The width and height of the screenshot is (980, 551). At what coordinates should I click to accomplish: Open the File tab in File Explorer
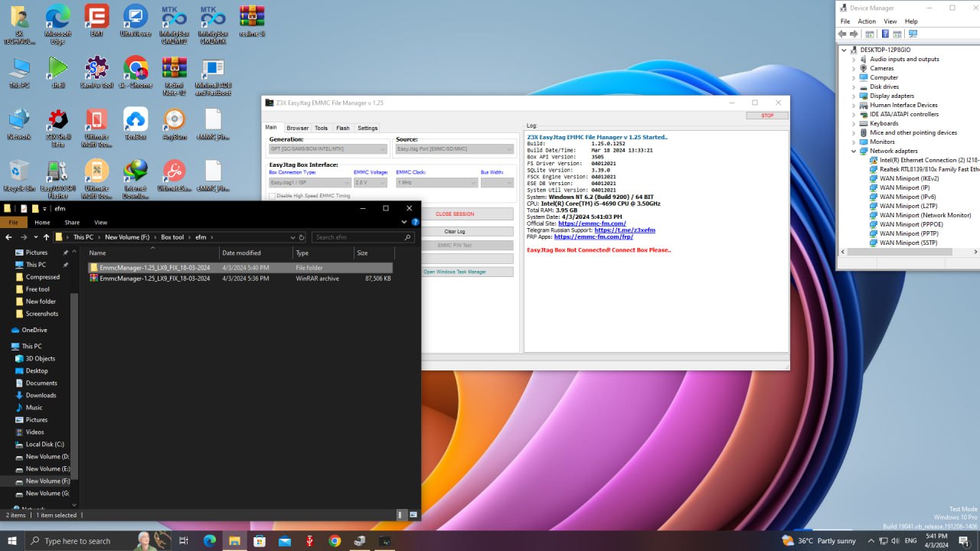[x=13, y=223]
